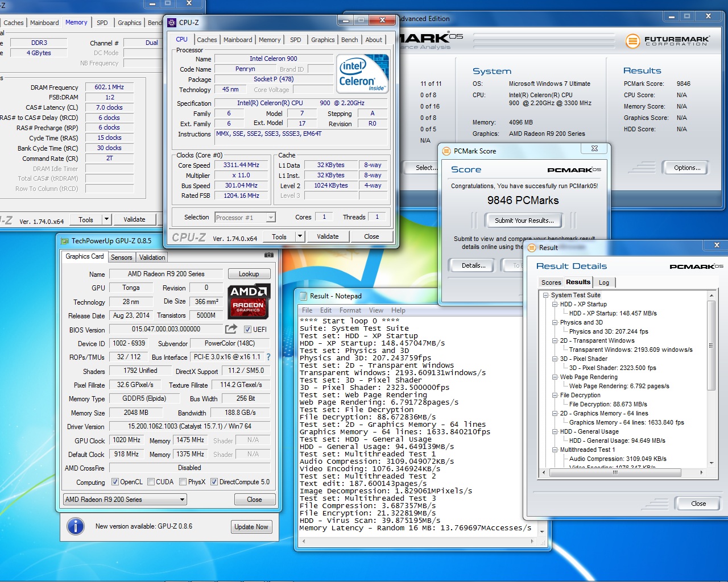Open the Tools dropdown arrow in front CPU-Z
This screenshot has height=582, width=728.
coord(300,236)
